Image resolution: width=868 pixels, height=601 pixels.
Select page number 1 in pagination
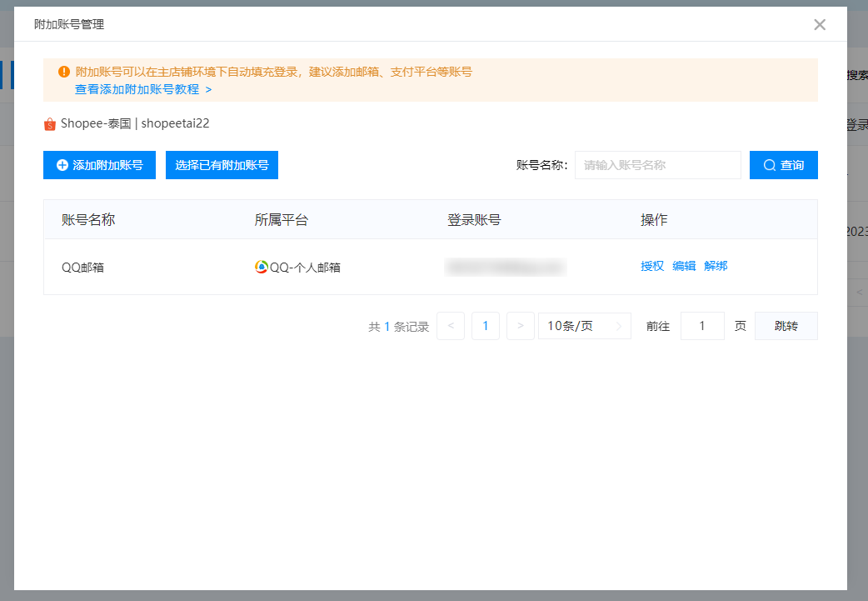tap(486, 326)
